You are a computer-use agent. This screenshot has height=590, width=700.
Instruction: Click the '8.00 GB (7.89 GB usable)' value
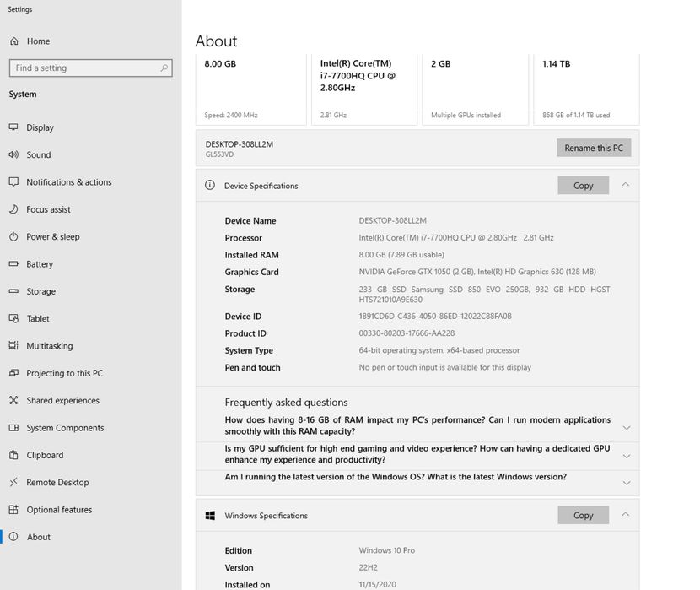click(x=401, y=255)
